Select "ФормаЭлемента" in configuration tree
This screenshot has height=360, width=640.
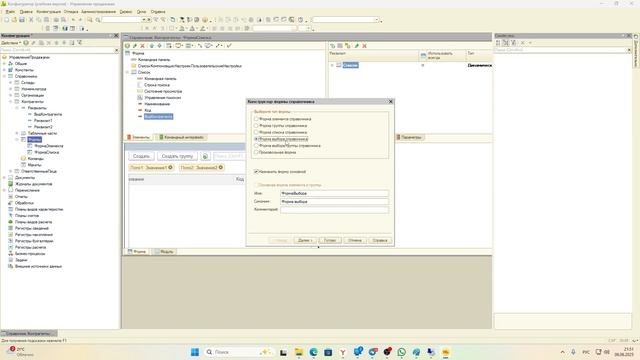[x=49, y=146]
